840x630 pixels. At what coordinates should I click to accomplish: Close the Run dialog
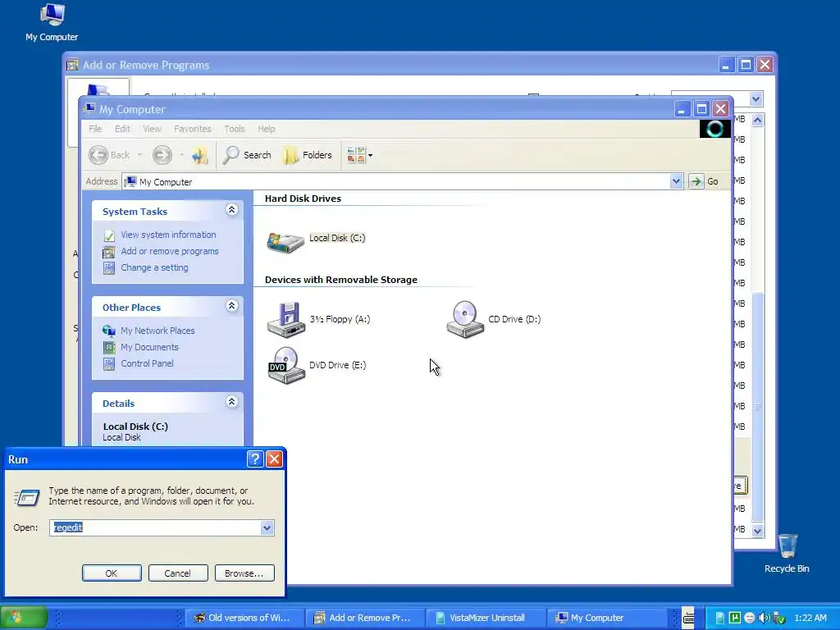click(x=274, y=459)
